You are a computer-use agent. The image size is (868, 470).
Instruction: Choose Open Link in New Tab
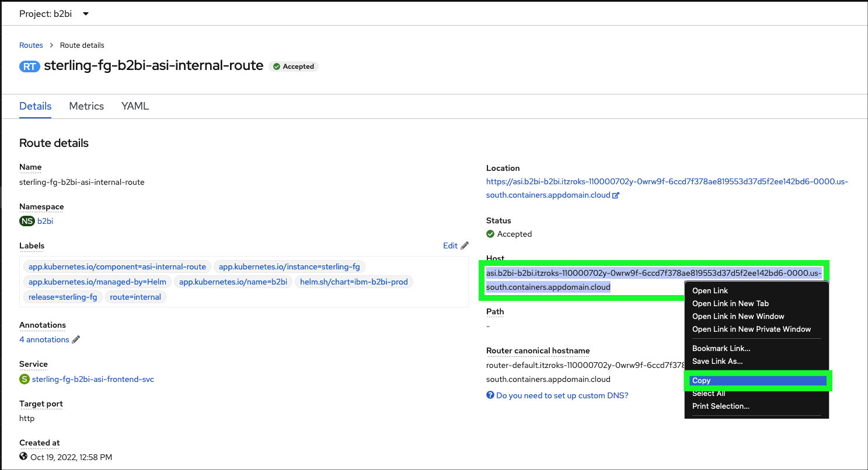pos(730,303)
